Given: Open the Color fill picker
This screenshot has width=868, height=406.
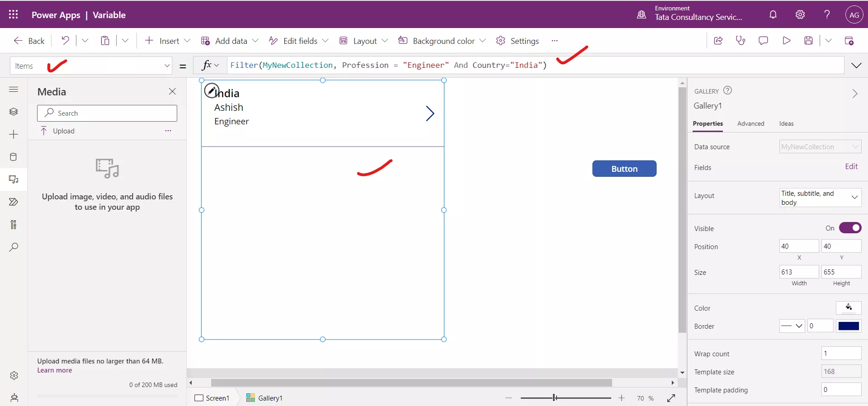Looking at the screenshot, I should pos(849,307).
